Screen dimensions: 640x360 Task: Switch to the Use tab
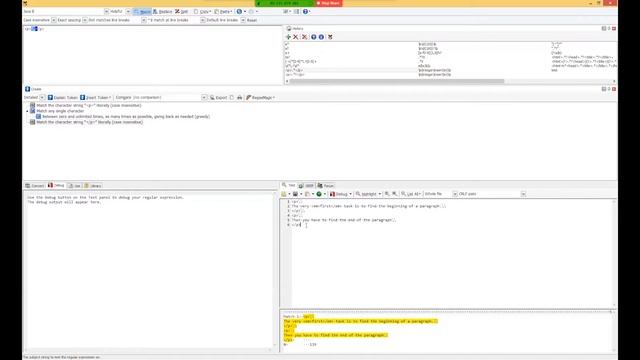pyautogui.click(x=74, y=186)
